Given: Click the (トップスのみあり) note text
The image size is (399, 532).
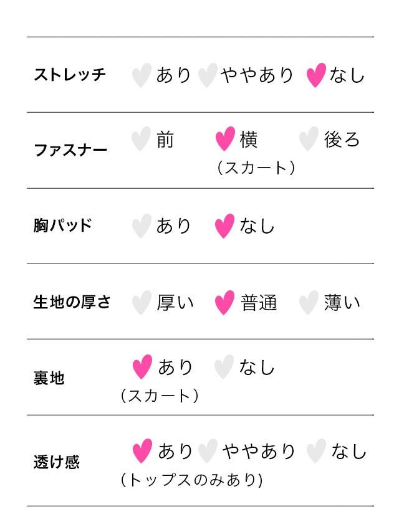Looking at the screenshot, I should click(x=192, y=480).
